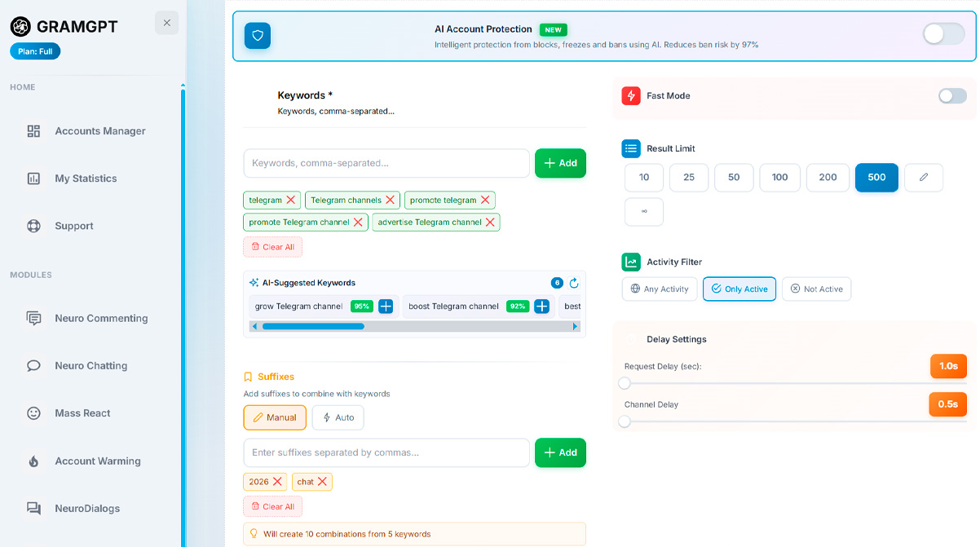Click the Activity Filter chart icon
980x547 pixels.
[x=631, y=262]
